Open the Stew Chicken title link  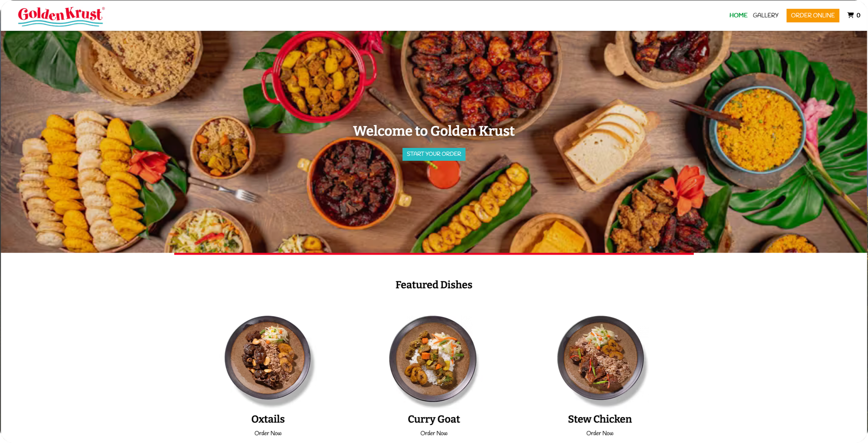(x=600, y=419)
